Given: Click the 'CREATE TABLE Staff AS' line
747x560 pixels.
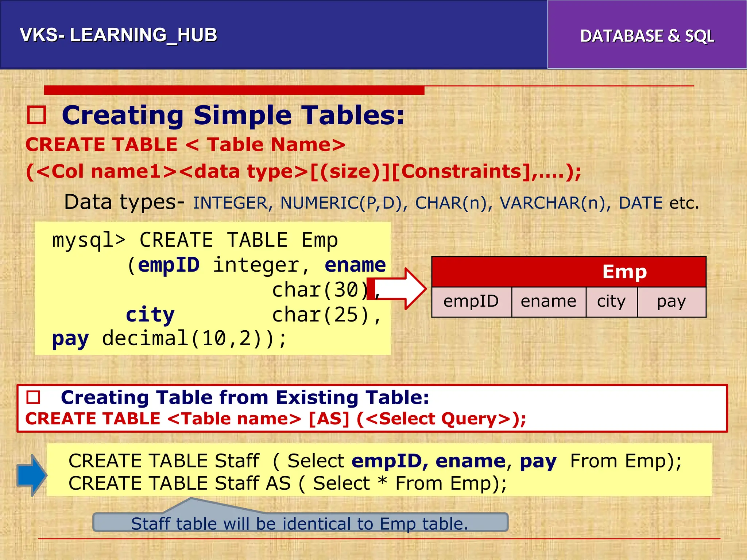Looking at the screenshot, I should pos(288,483).
